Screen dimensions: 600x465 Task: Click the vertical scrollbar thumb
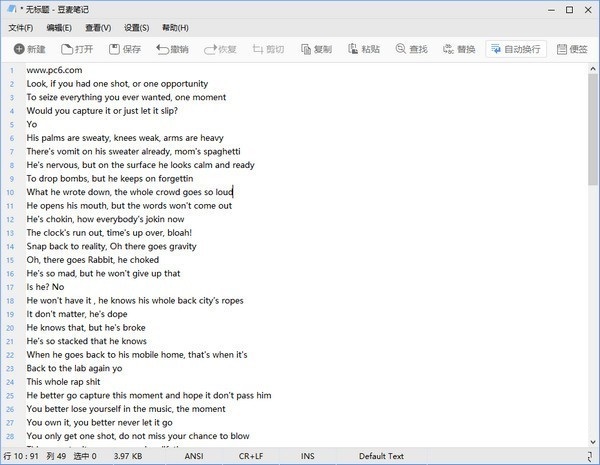click(x=593, y=129)
